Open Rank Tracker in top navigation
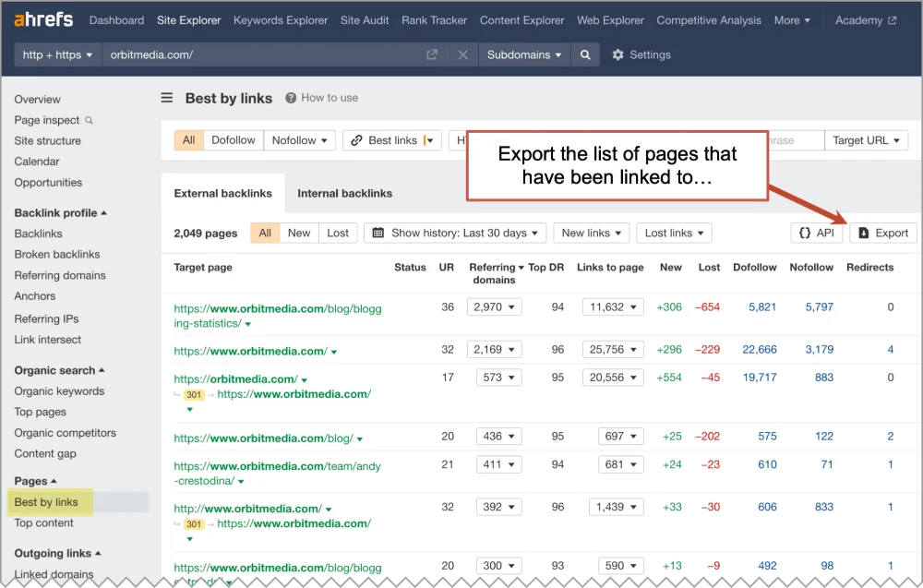 (435, 20)
